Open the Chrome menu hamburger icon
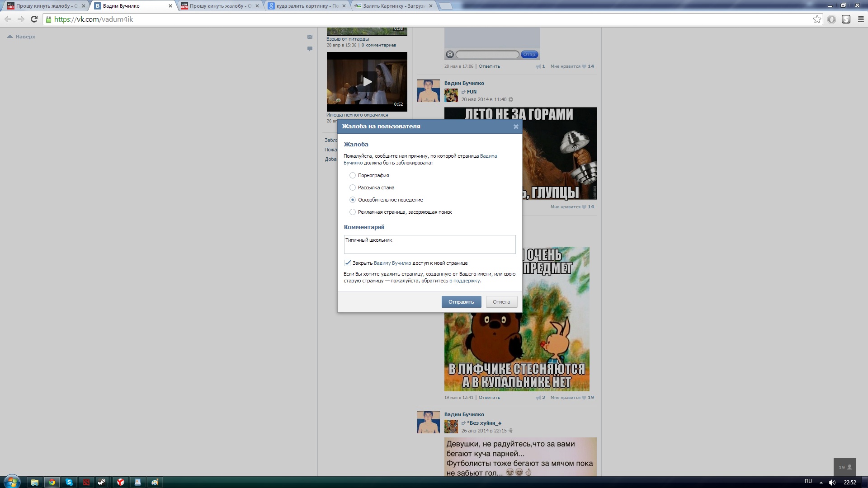Screen dimensions: 868x488 coord(861,19)
